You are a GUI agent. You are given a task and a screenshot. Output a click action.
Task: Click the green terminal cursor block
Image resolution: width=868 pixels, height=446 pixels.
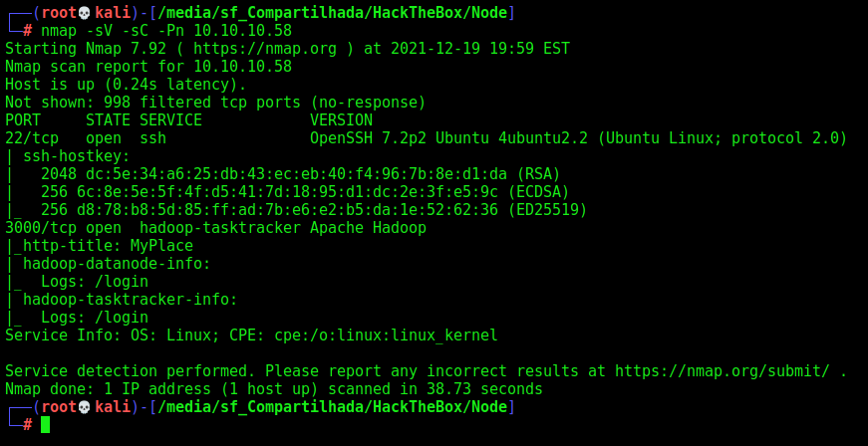(46, 424)
